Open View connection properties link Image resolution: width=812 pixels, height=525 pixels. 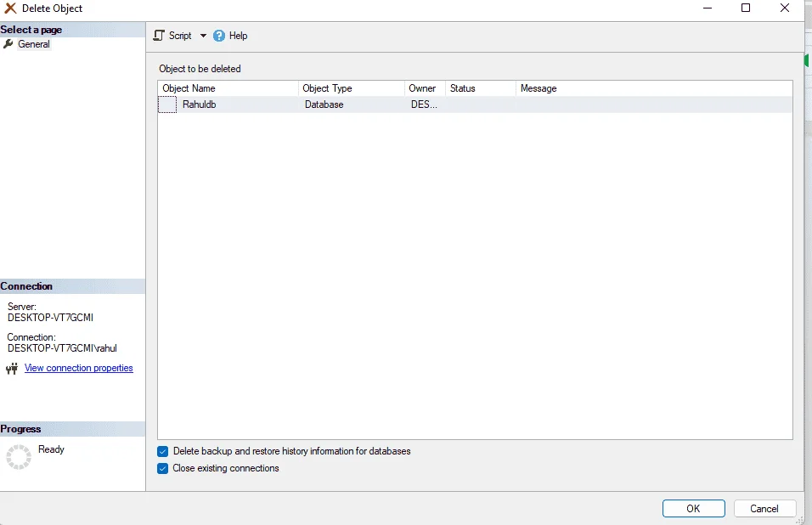click(x=79, y=368)
